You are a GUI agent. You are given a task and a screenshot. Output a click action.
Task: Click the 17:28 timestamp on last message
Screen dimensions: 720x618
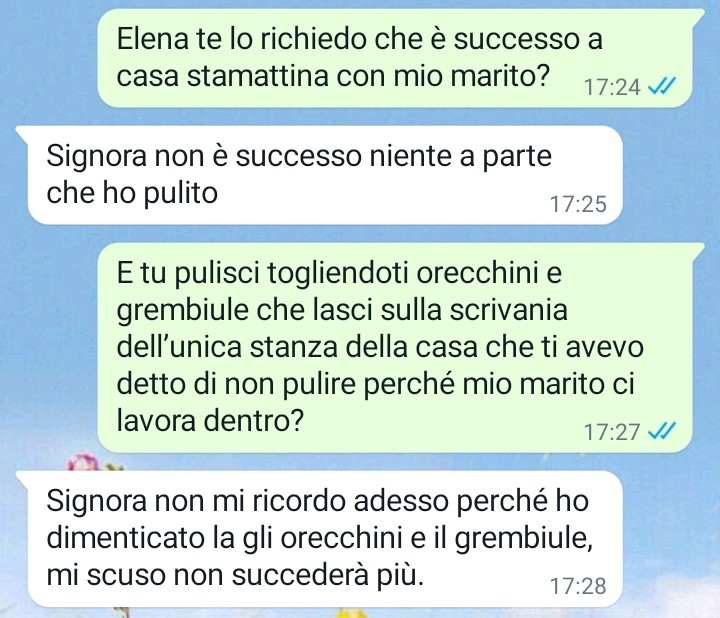pyautogui.click(x=578, y=586)
